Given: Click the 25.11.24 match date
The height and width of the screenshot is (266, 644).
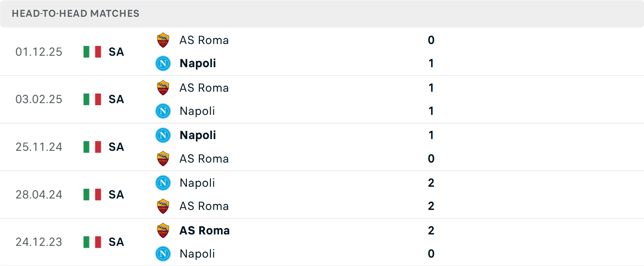Looking at the screenshot, I should [x=39, y=147].
